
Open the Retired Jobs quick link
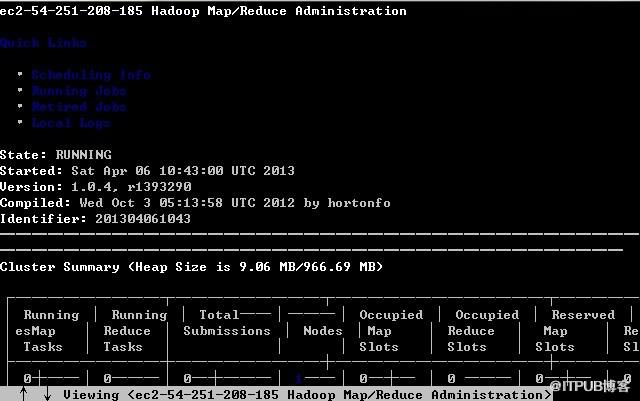tap(79, 107)
